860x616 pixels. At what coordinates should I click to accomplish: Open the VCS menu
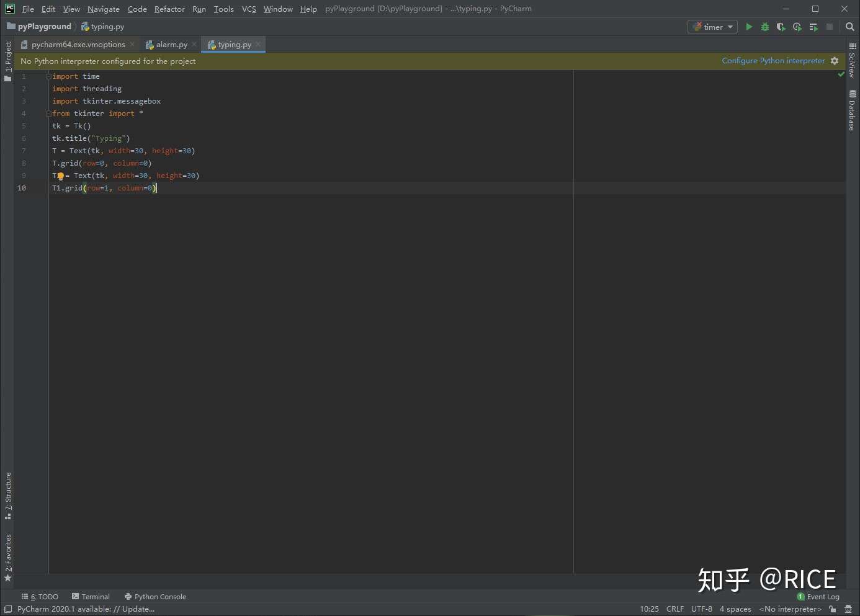coord(248,9)
